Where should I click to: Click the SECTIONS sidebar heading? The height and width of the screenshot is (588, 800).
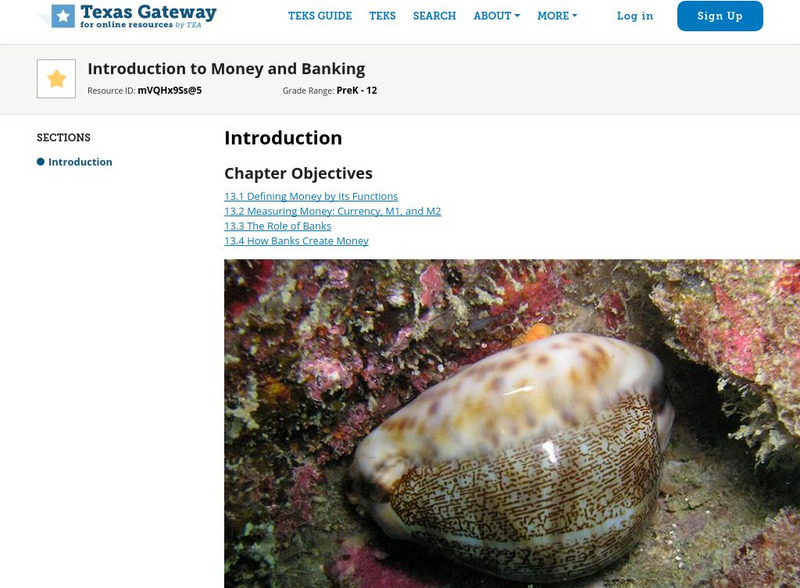pos(63,137)
